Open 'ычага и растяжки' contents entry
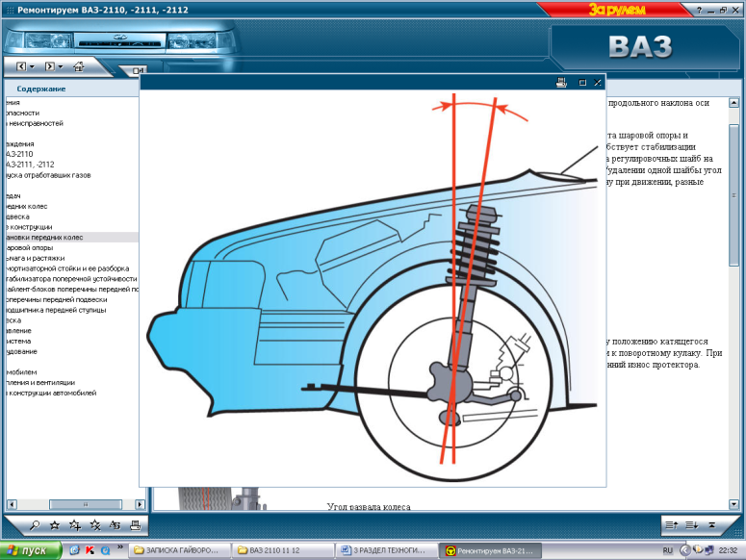Viewport: 746px width, 560px height. coord(36,258)
